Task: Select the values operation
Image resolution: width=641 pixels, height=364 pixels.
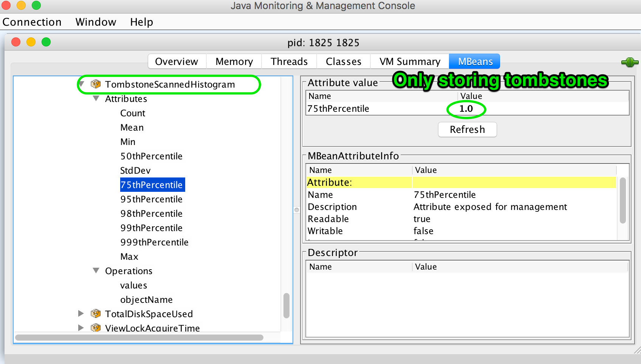Action: point(133,285)
